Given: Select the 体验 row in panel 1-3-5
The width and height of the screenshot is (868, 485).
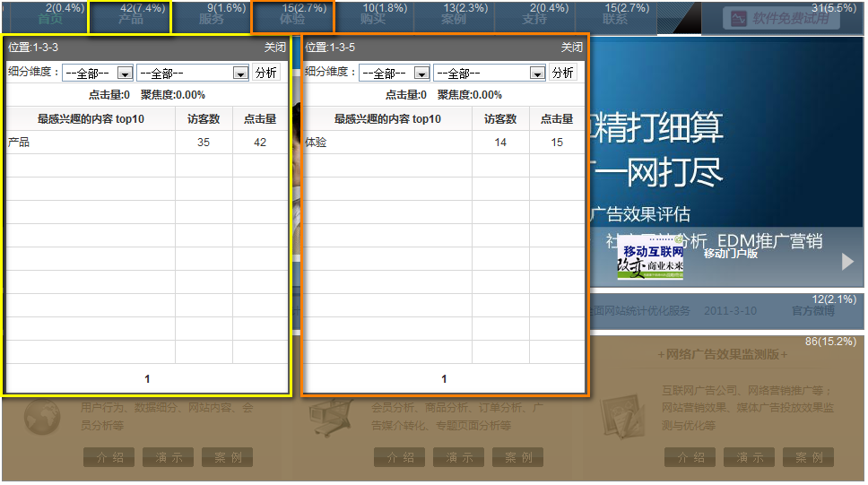Looking at the screenshot, I should (x=444, y=143).
